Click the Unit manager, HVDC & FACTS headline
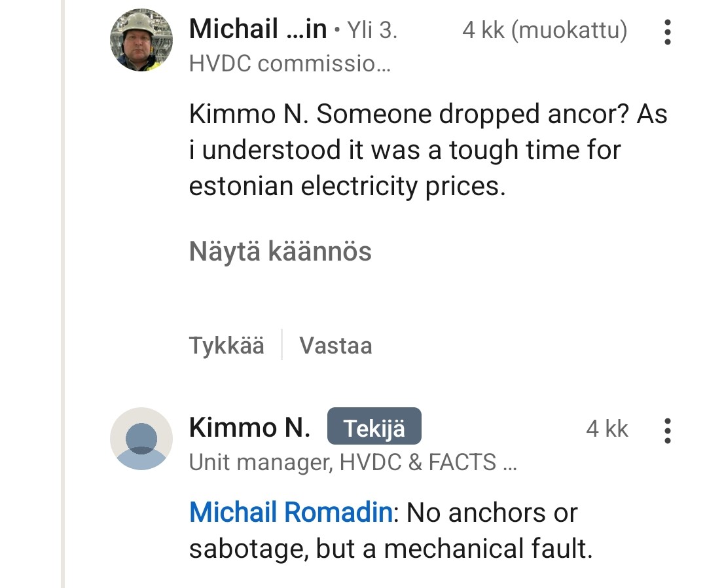 [x=353, y=462]
